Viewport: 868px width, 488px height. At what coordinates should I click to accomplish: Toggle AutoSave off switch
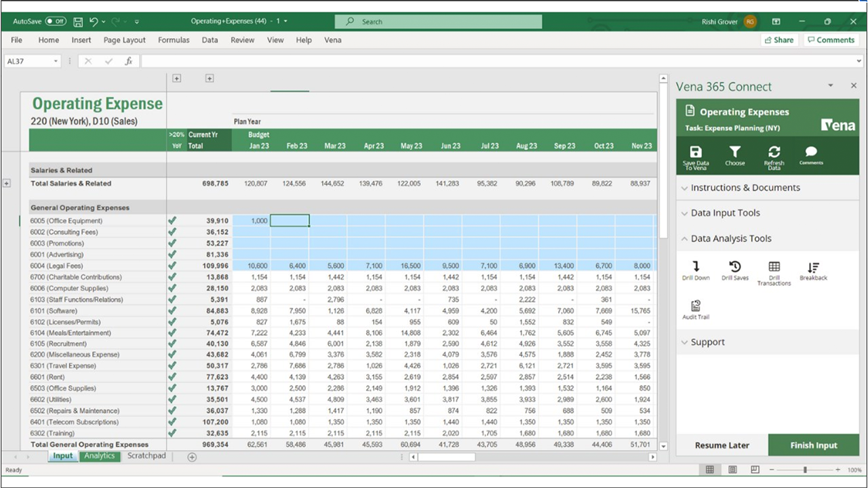pyautogui.click(x=56, y=22)
